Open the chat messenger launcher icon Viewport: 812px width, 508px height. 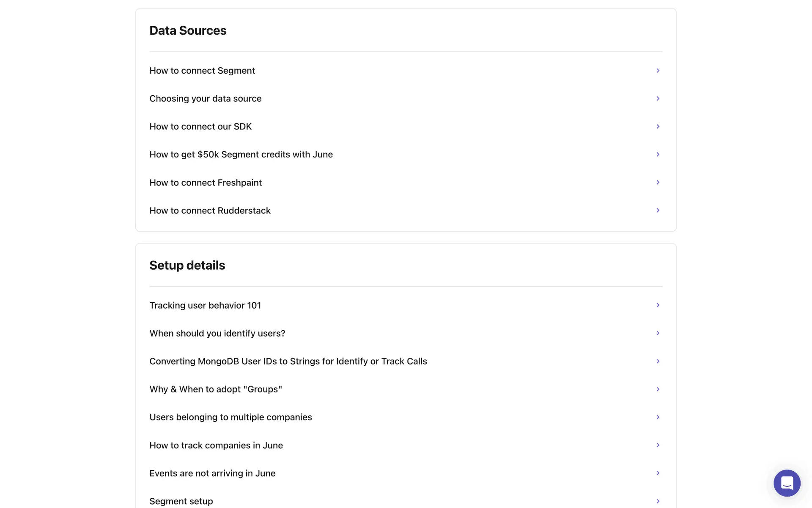click(787, 483)
